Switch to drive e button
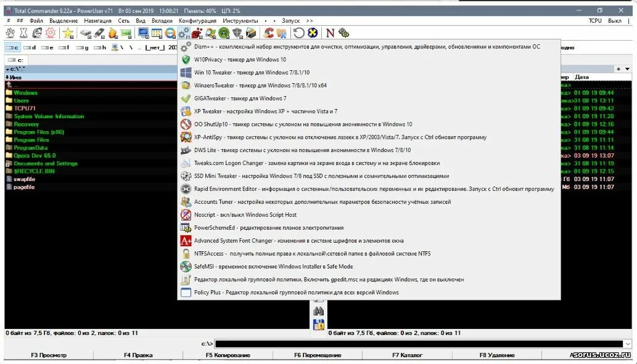The width and height of the screenshot is (637, 364). click(x=47, y=47)
